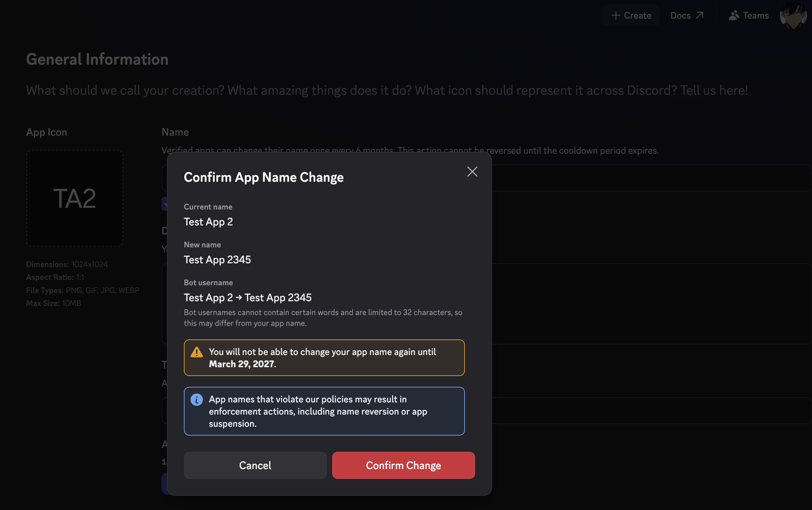The height and width of the screenshot is (510, 812).
Task: Click the General Information heading
Action: (x=97, y=59)
